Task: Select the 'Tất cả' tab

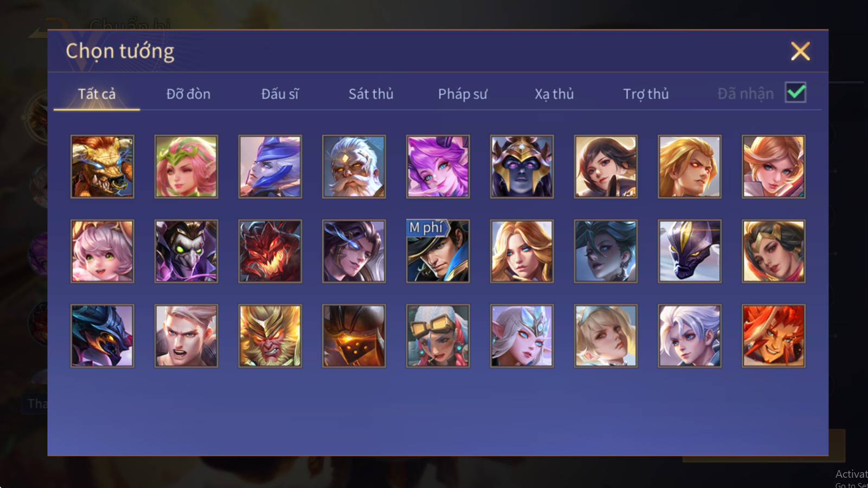Action: [x=97, y=94]
